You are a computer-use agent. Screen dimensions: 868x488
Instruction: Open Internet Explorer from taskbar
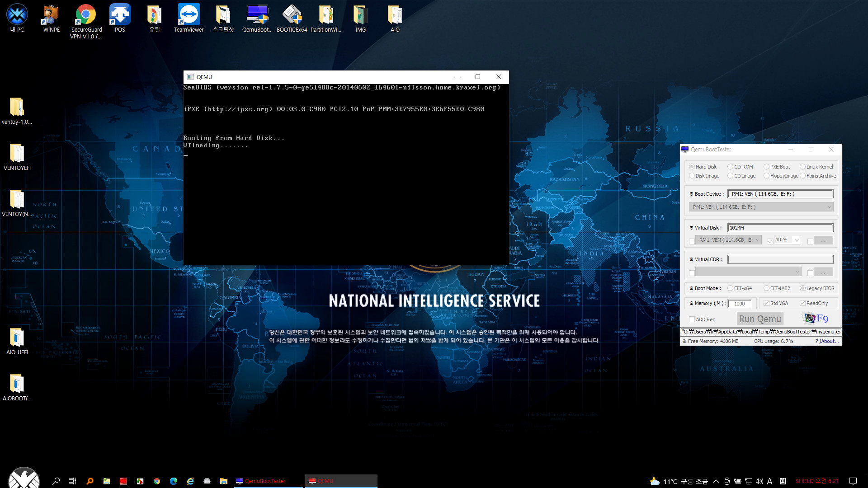(190, 481)
